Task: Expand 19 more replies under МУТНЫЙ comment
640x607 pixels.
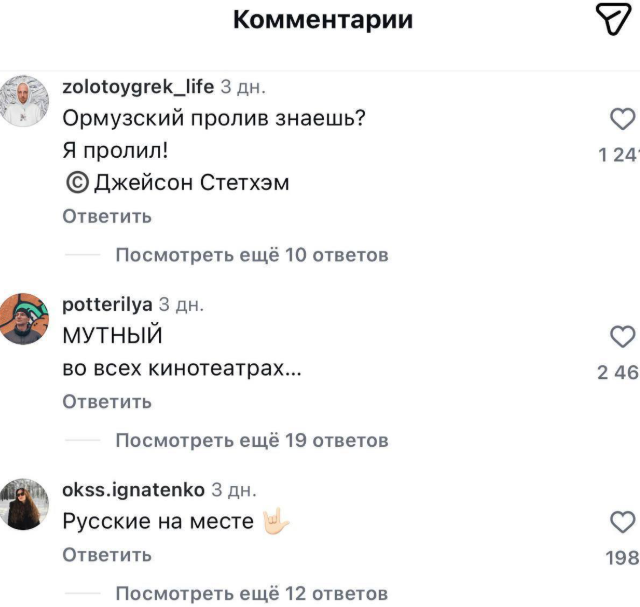Action: click(x=251, y=440)
